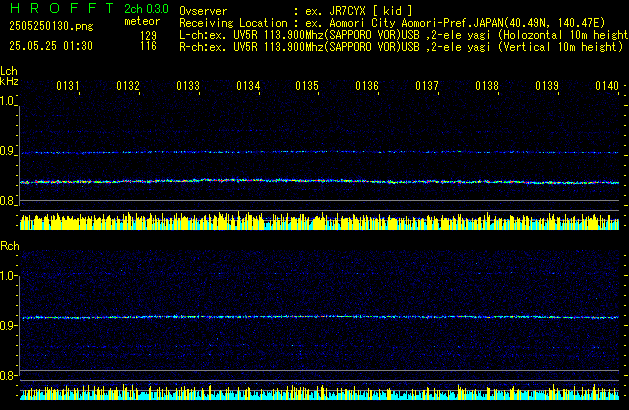Screen dimensions: 629x410
Task: Select the 0135 time marker
Action: click(x=307, y=86)
